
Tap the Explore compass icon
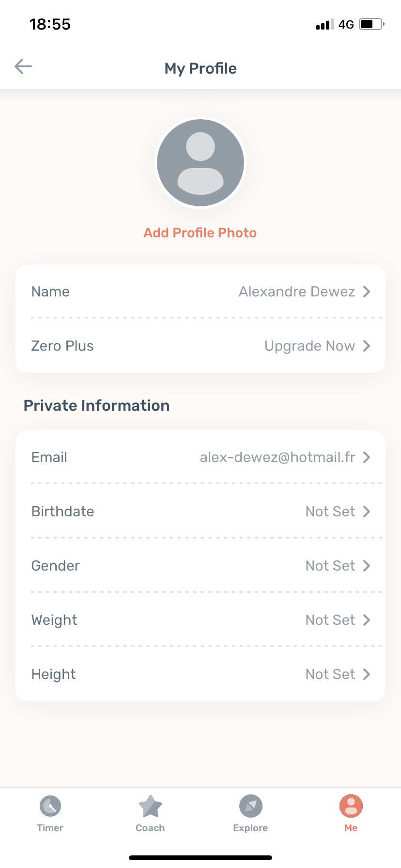click(250, 806)
